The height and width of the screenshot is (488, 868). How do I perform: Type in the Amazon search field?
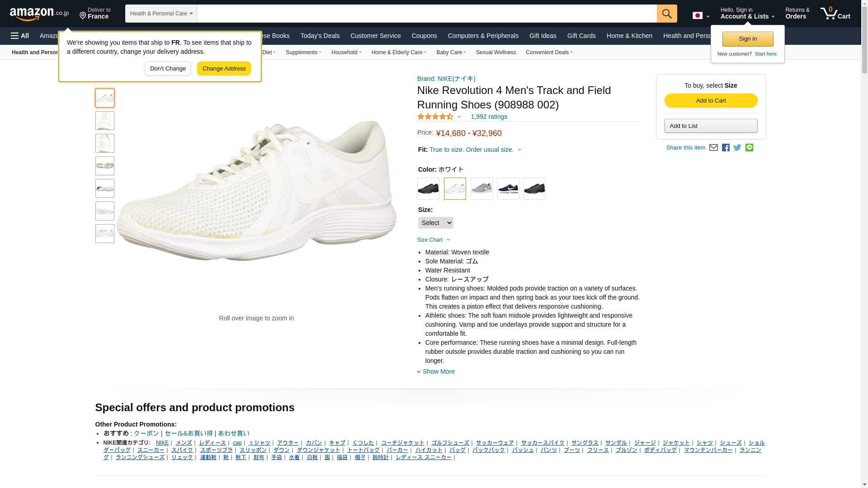(426, 14)
